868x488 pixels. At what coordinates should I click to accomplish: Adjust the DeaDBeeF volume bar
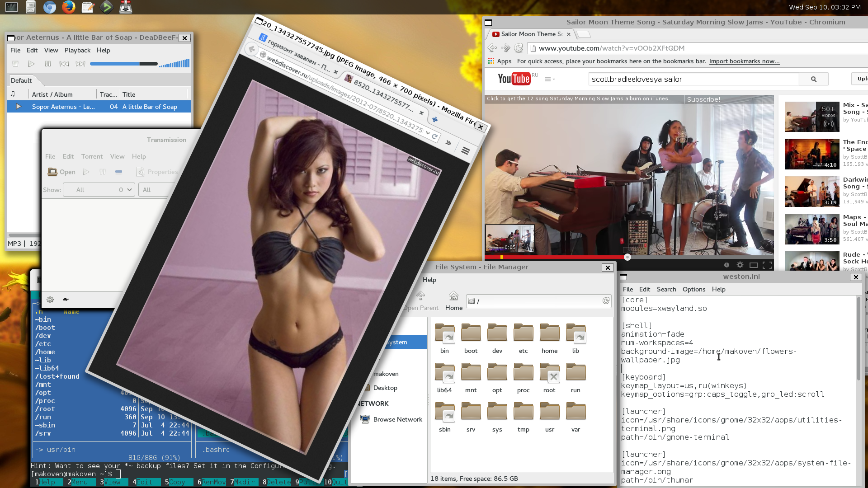[x=174, y=64]
